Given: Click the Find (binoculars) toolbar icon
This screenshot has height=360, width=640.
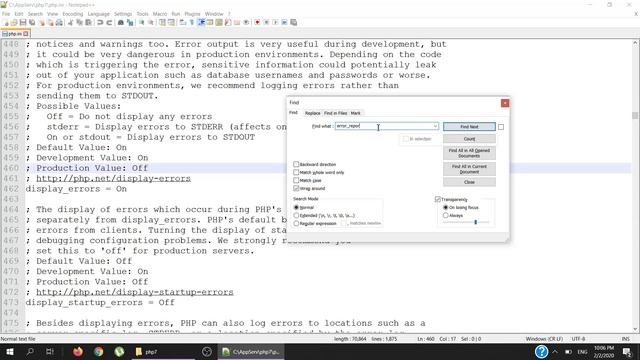Looking at the screenshot, I should (x=121, y=23).
